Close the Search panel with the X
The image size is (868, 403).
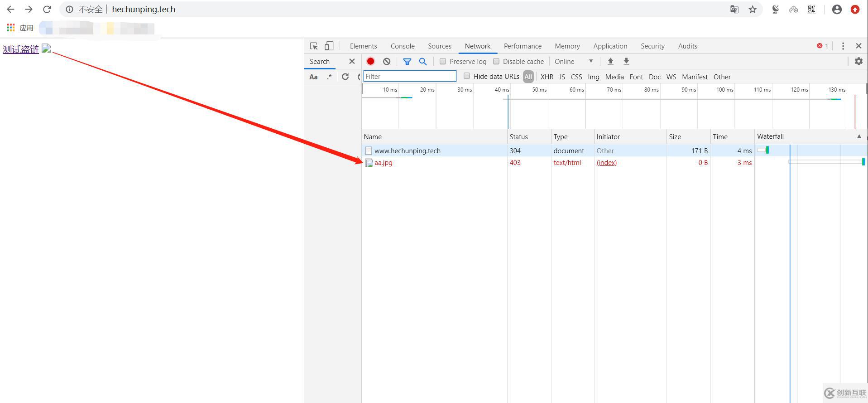coord(352,61)
